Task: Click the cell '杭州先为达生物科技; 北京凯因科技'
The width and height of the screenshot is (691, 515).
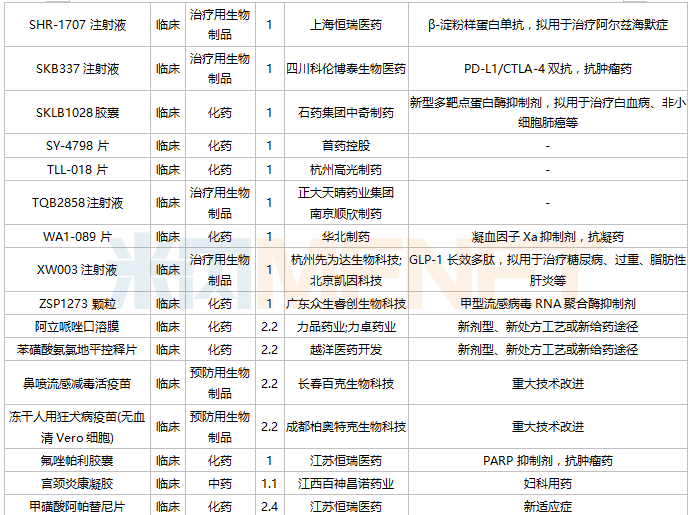Action: pos(346,270)
